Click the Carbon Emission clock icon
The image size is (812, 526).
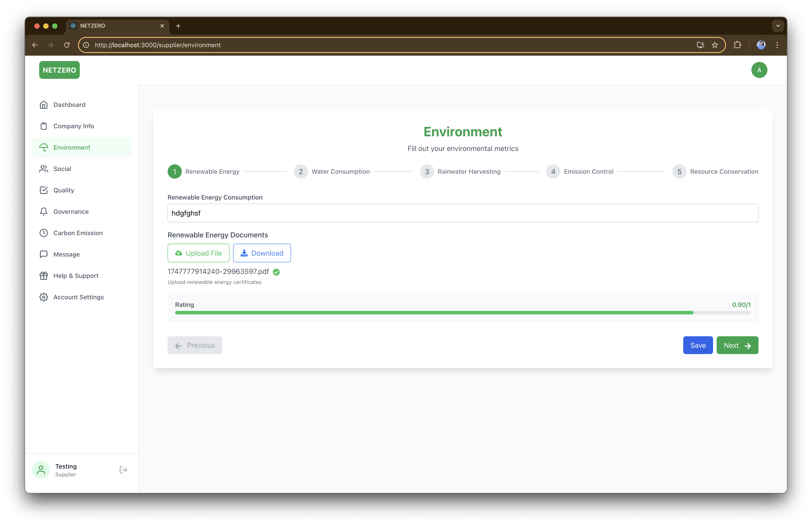coord(44,233)
